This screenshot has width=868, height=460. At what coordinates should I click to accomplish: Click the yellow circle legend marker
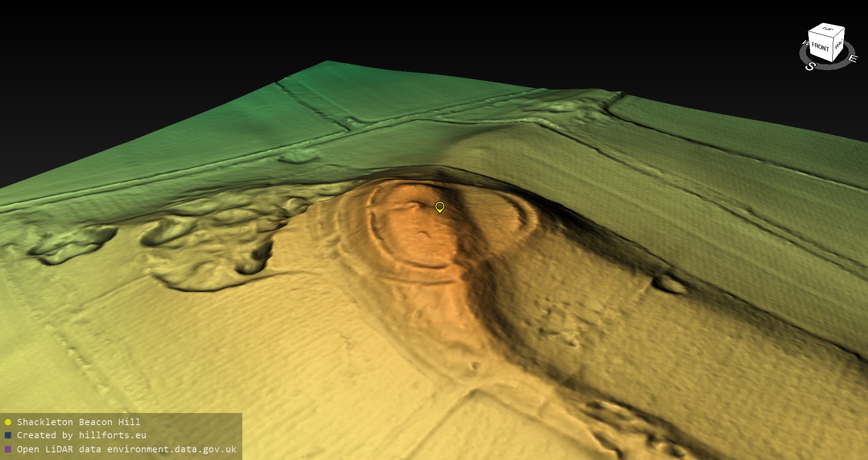point(8,422)
